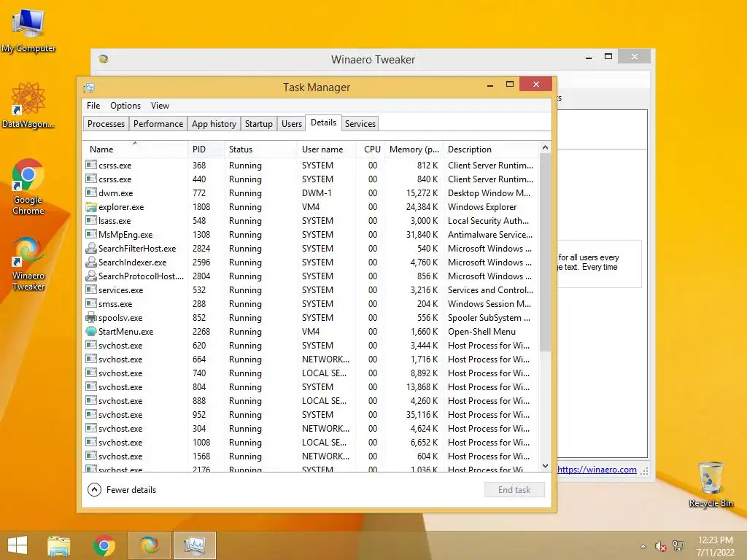Click the process list scrollbar thumb
Image resolution: width=747 pixels, height=560 pixels.
tap(546, 252)
